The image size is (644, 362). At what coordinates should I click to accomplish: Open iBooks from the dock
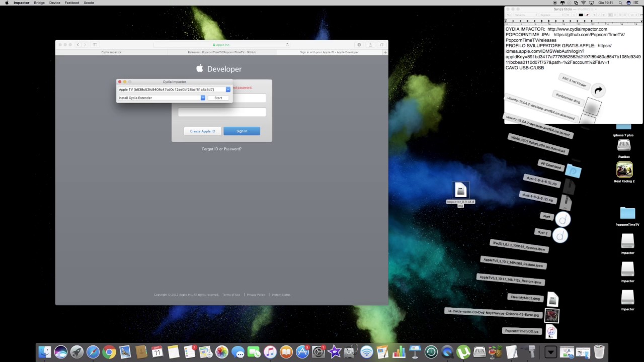click(x=286, y=352)
